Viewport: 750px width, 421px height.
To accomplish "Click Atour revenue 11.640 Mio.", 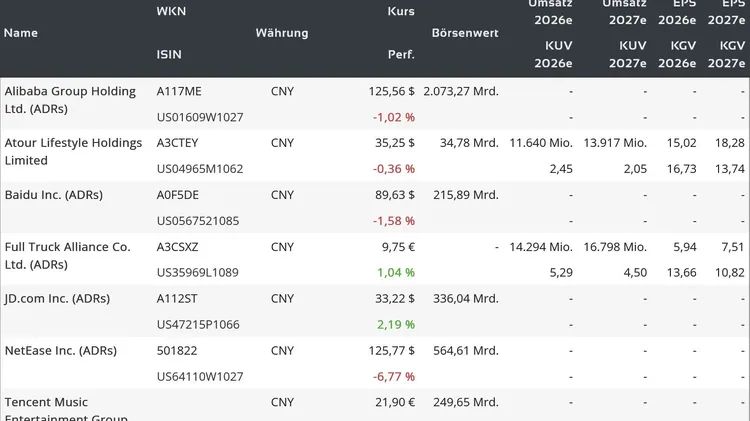I will click(x=541, y=143).
